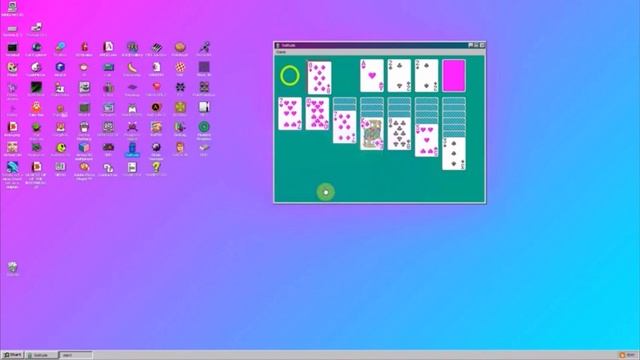
Task: Open the My Computer desktop icon
Action: [12, 9]
